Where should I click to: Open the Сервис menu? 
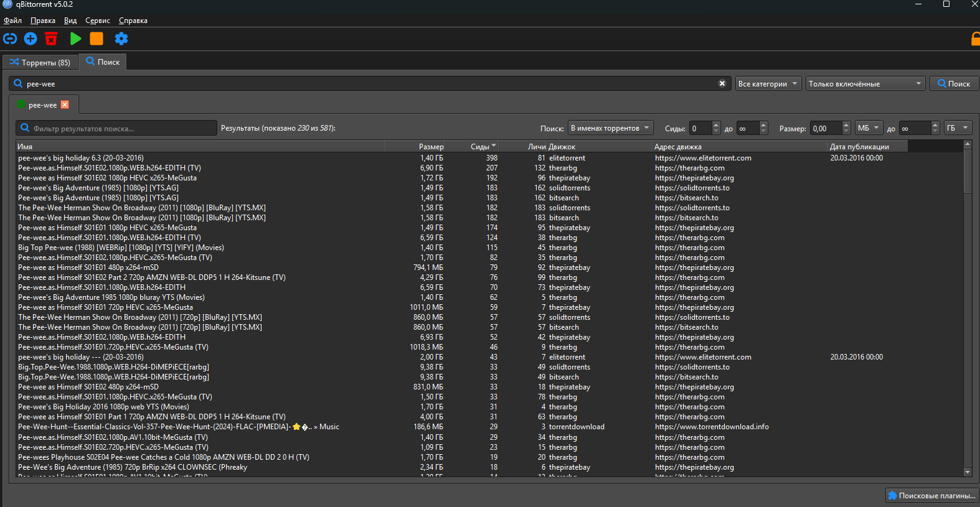pyautogui.click(x=98, y=21)
